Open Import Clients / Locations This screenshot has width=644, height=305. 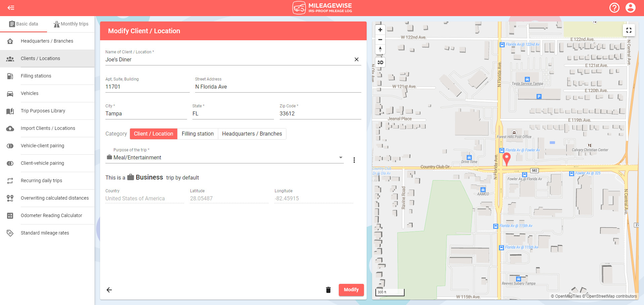point(47,128)
